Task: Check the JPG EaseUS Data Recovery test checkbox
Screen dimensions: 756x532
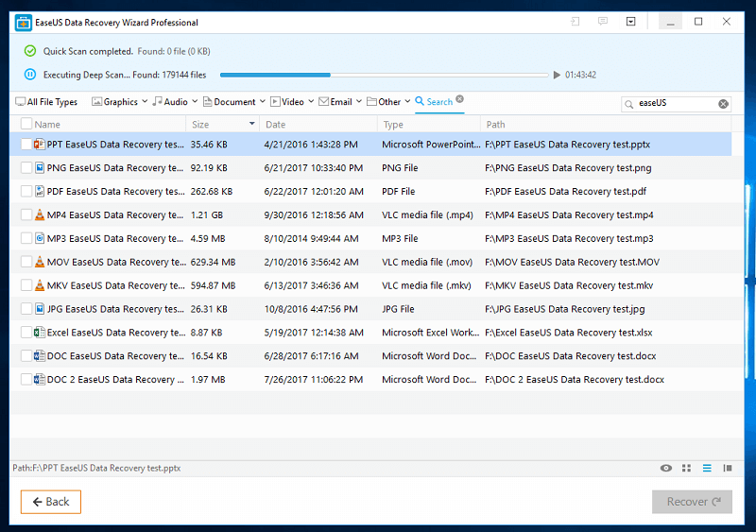Action: click(26, 309)
